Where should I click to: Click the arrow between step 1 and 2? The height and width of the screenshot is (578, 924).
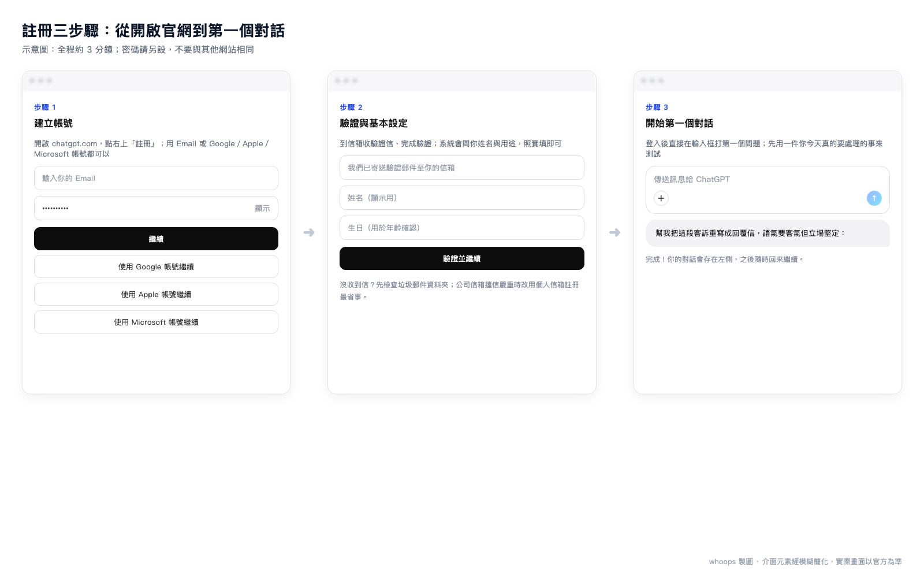click(x=309, y=232)
